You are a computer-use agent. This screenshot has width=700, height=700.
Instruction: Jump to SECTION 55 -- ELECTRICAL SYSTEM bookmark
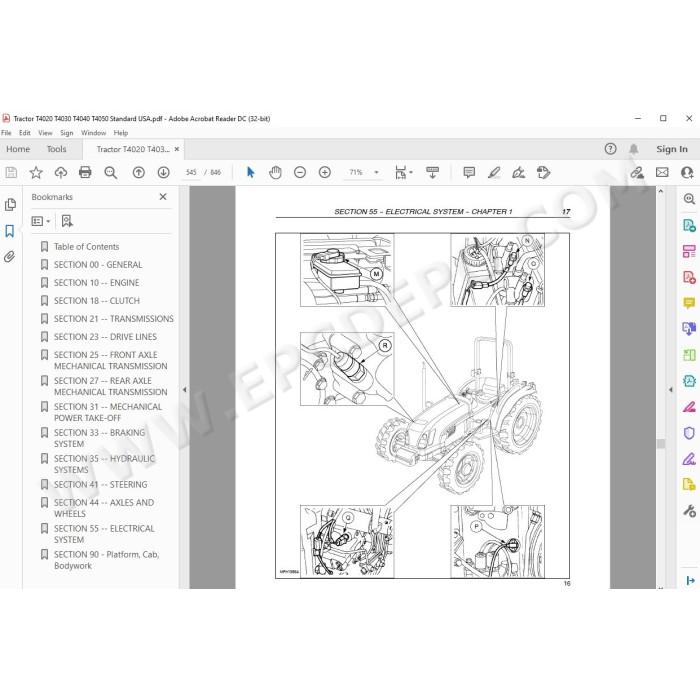[x=104, y=534]
